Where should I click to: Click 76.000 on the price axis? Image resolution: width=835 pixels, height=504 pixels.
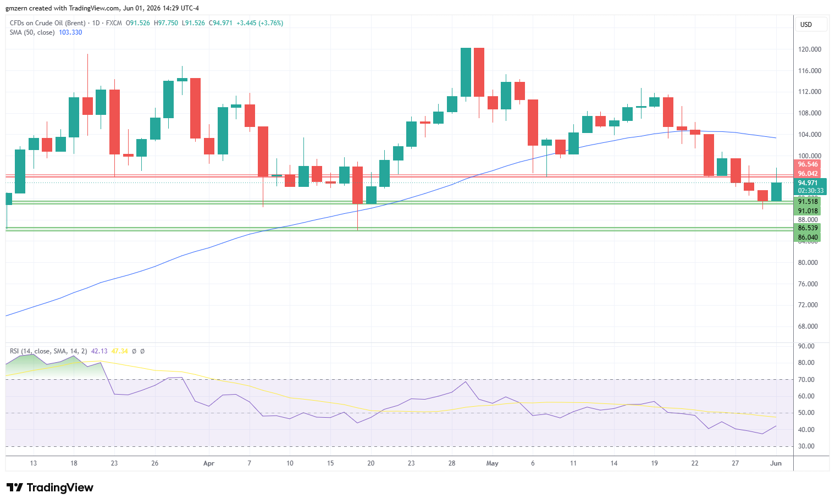coord(808,284)
